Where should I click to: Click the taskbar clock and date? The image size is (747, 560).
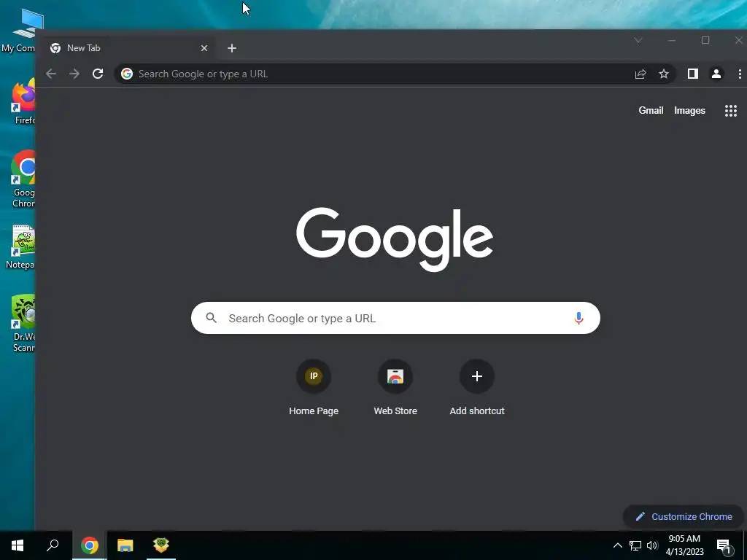click(x=684, y=545)
